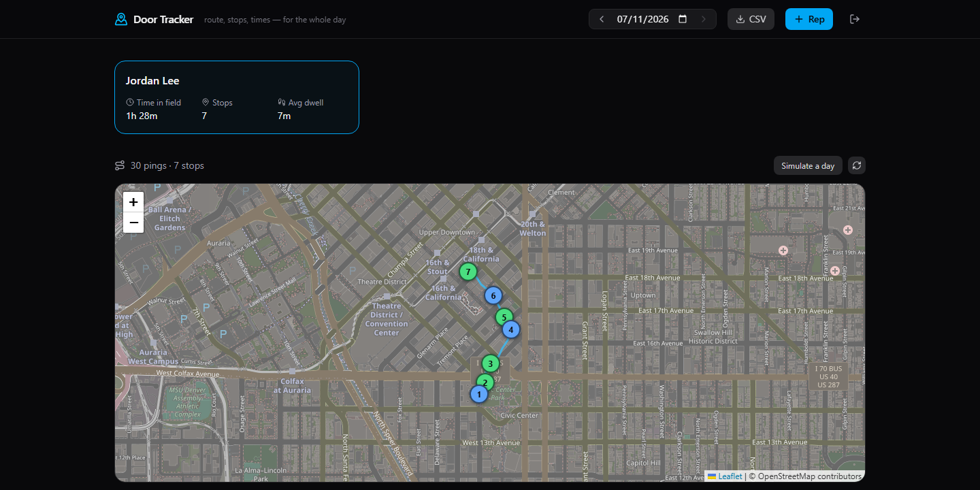980x490 pixels.
Task: Select stop marker 1 on map
Action: 479,394
